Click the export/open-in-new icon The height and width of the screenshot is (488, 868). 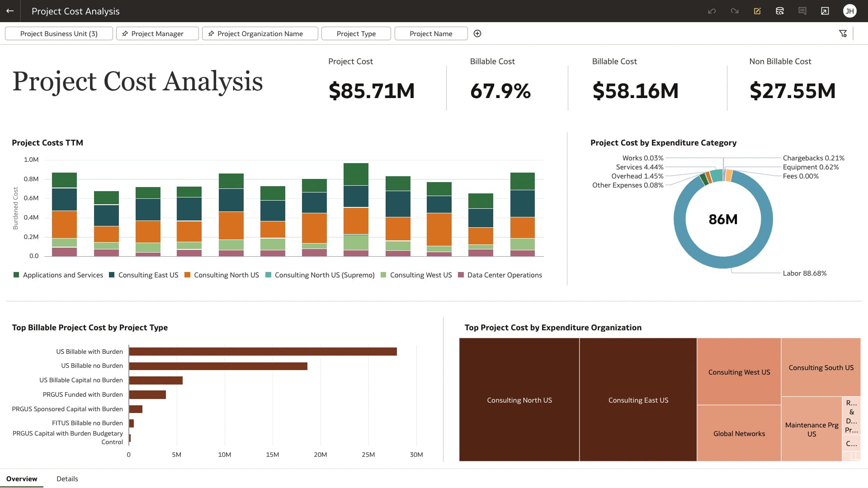pyautogui.click(x=825, y=11)
